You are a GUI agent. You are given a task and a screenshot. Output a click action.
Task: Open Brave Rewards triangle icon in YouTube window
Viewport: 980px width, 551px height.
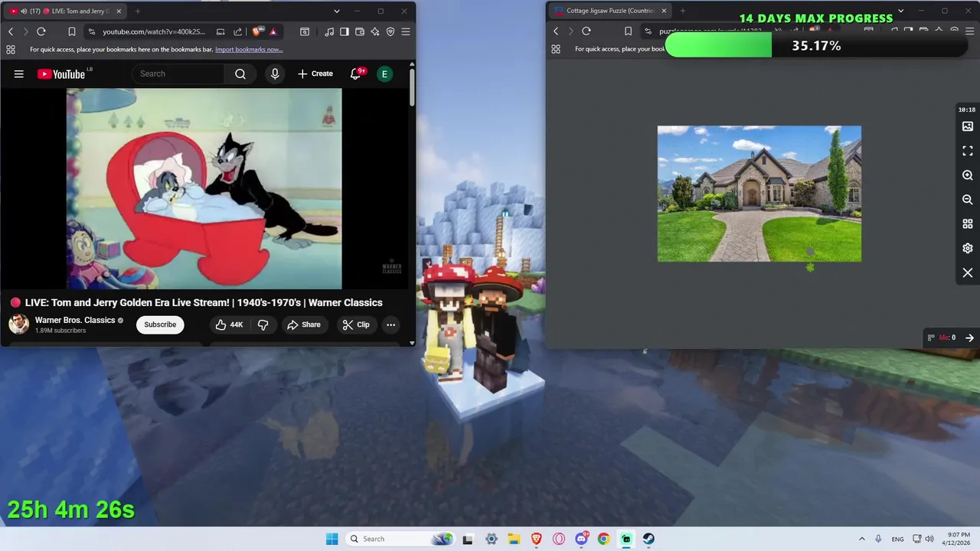[273, 31]
